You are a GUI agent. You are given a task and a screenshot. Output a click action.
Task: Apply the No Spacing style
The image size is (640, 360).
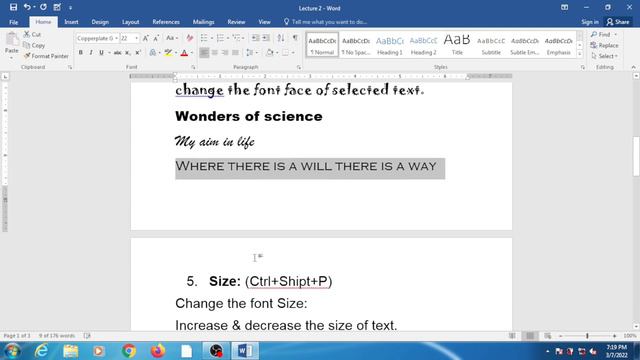(356, 45)
